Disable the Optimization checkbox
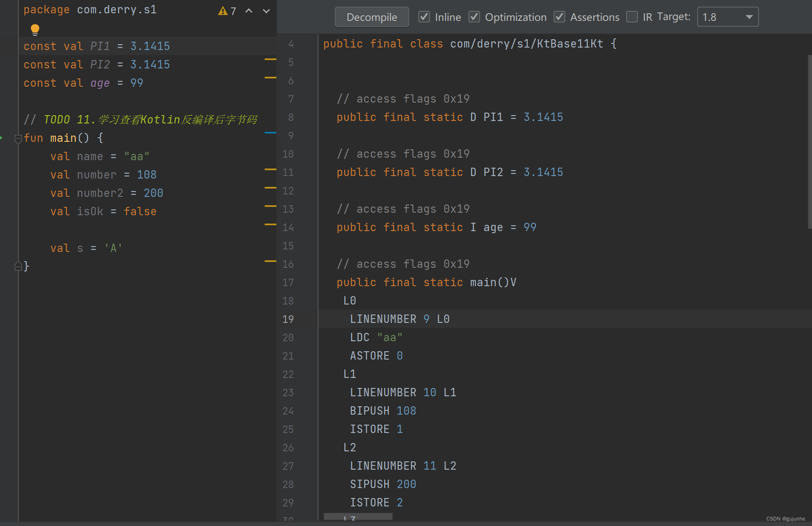Viewport: 812px width, 526px height. point(474,17)
